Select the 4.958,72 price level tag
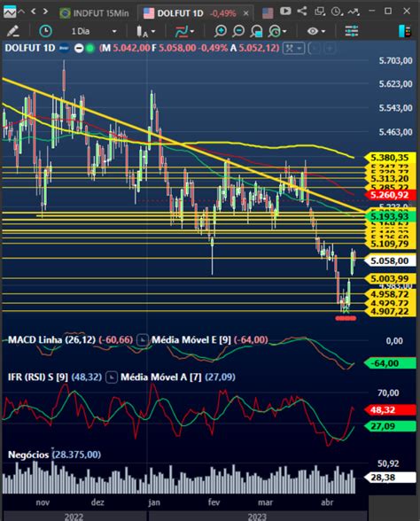 (390, 294)
